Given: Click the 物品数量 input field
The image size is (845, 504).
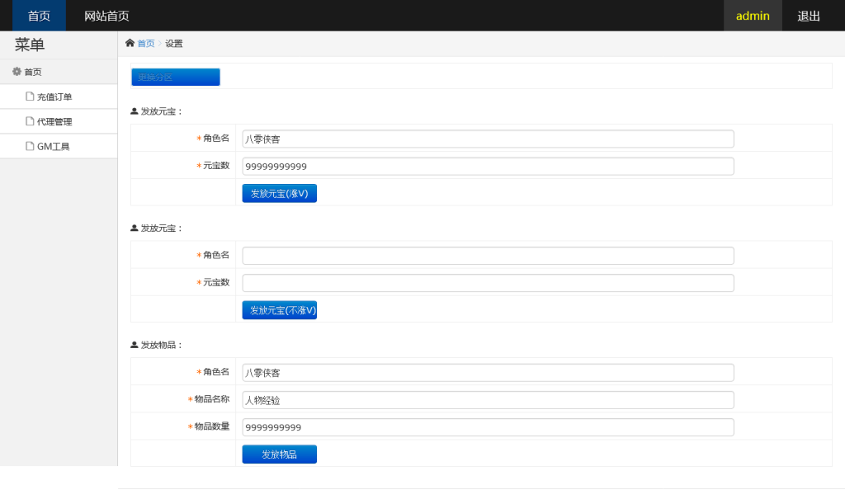Looking at the screenshot, I should point(488,427).
